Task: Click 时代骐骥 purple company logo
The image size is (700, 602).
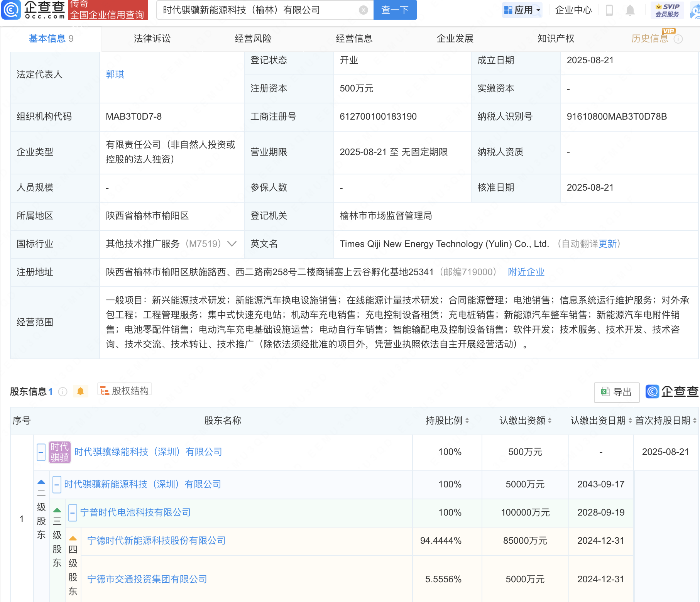Action: (60, 452)
